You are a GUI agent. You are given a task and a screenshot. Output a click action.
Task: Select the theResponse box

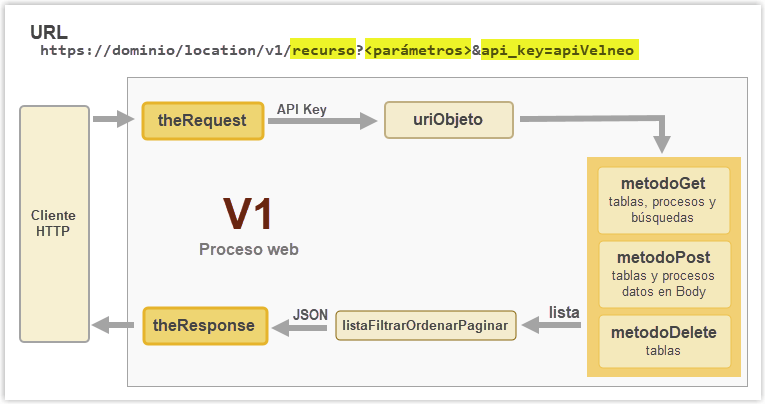pyautogui.click(x=205, y=326)
